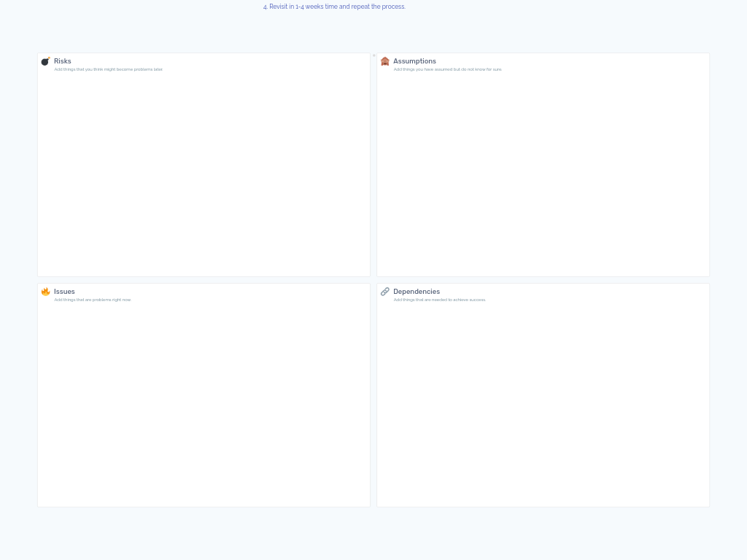Click the 'problems right now' subtitle

pos(93,300)
